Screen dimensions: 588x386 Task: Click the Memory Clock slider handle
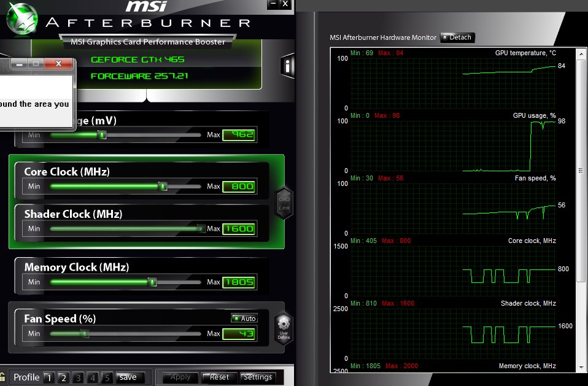click(x=152, y=282)
